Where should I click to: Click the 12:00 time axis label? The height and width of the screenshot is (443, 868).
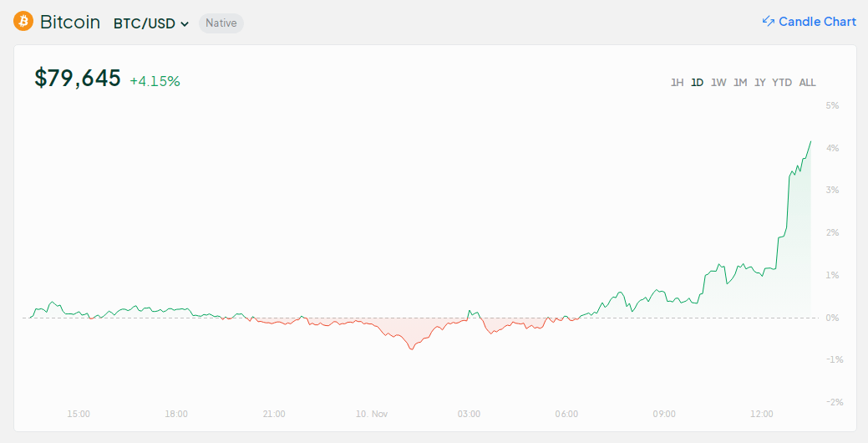tap(762, 414)
